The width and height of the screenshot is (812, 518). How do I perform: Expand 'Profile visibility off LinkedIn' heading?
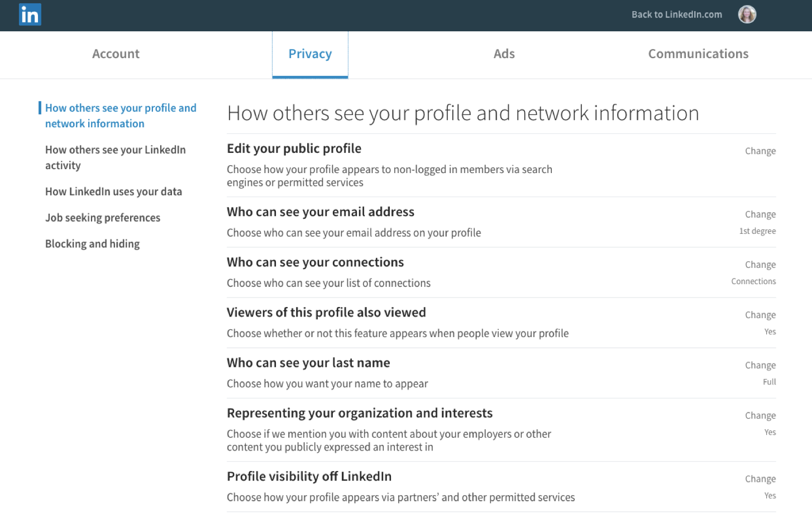[x=309, y=477]
